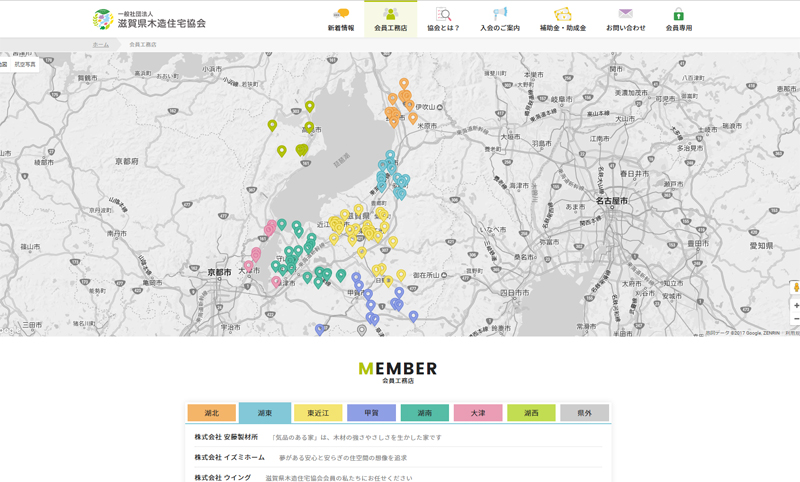Open 補助金・助成金 subsidy icon
Viewport: 800px width, 482px height.
[563, 14]
